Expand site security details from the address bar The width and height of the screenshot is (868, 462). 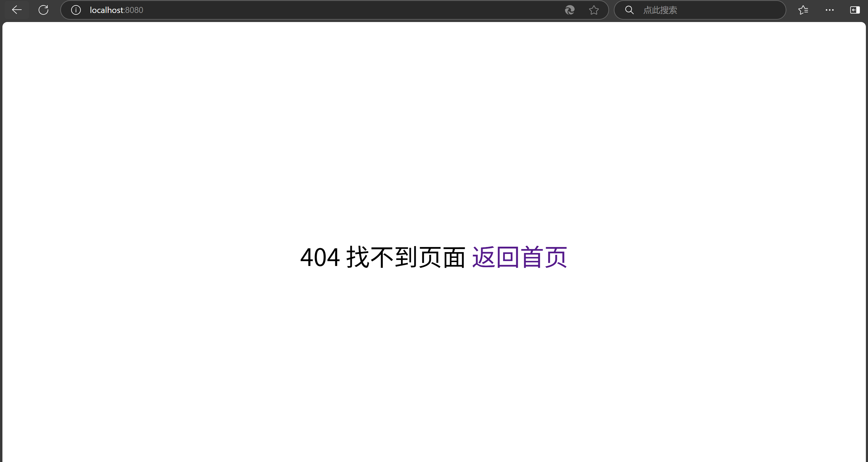click(75, 10)
